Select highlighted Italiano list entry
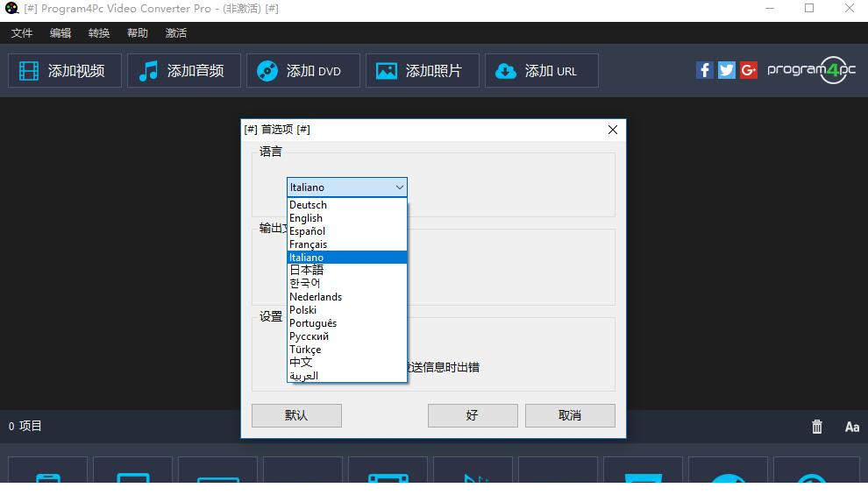 [x=347, y=258]
